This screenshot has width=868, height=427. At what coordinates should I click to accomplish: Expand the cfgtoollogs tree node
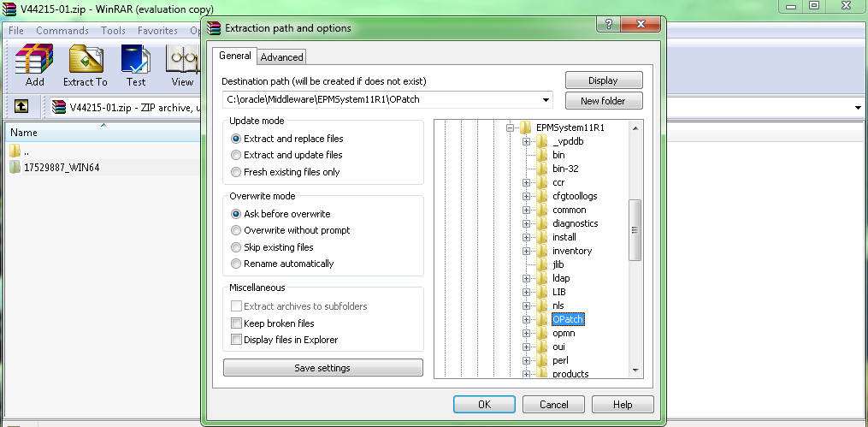(526, 197)
